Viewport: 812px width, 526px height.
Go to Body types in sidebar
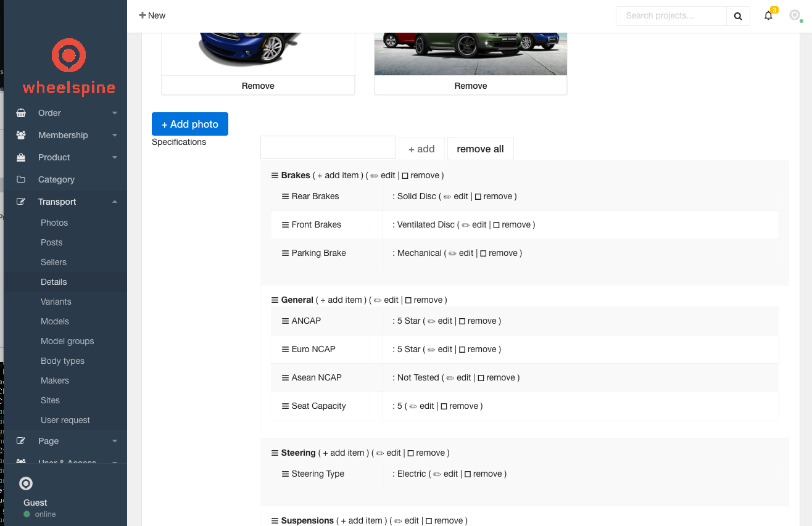click(62, 361)
